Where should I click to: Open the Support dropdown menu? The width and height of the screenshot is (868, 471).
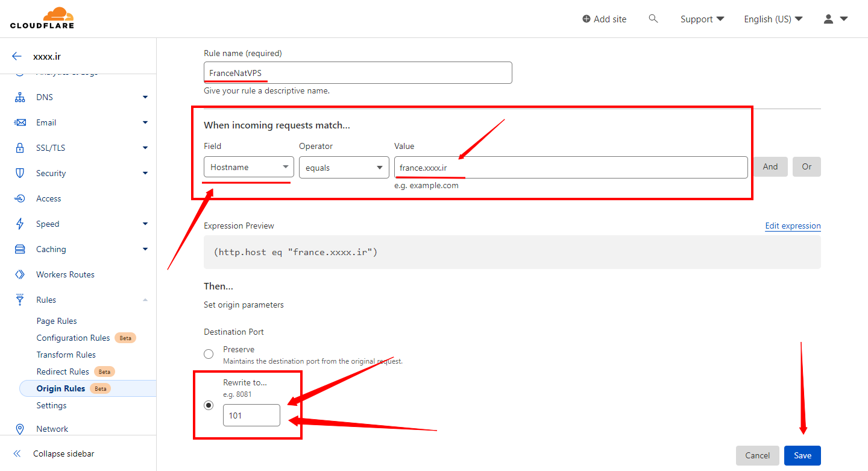(x=702, y=19)
